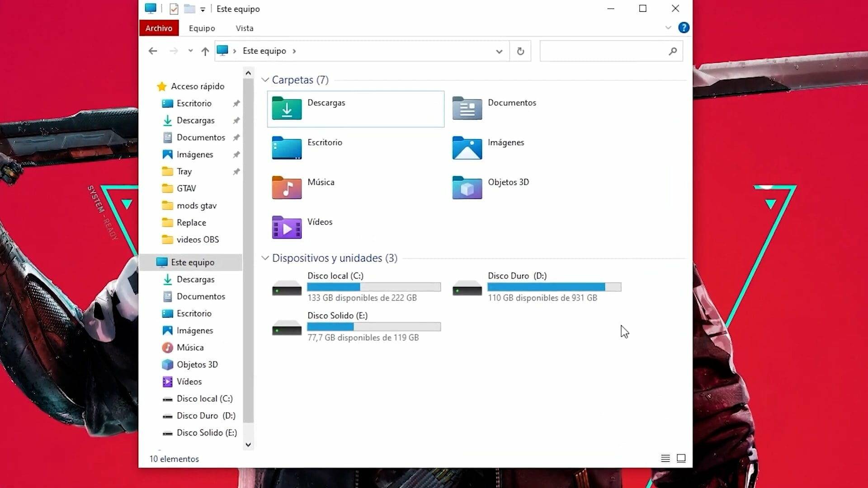Collapse the Carpetas (7) group
The image size is (868, 488).
(265, 80)
